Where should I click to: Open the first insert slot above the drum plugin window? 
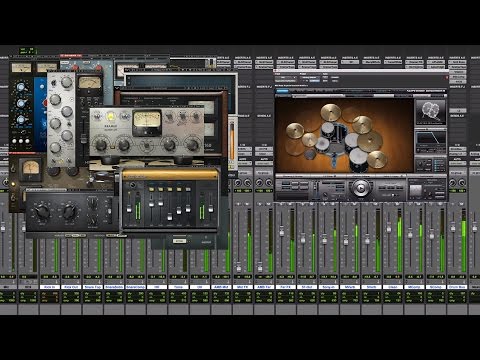click(x=285, y=62)
